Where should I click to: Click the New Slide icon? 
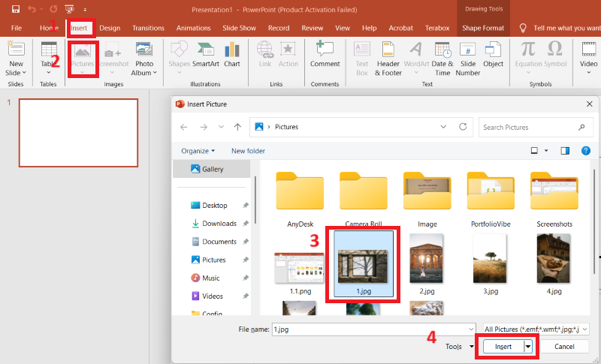point(16,49)
